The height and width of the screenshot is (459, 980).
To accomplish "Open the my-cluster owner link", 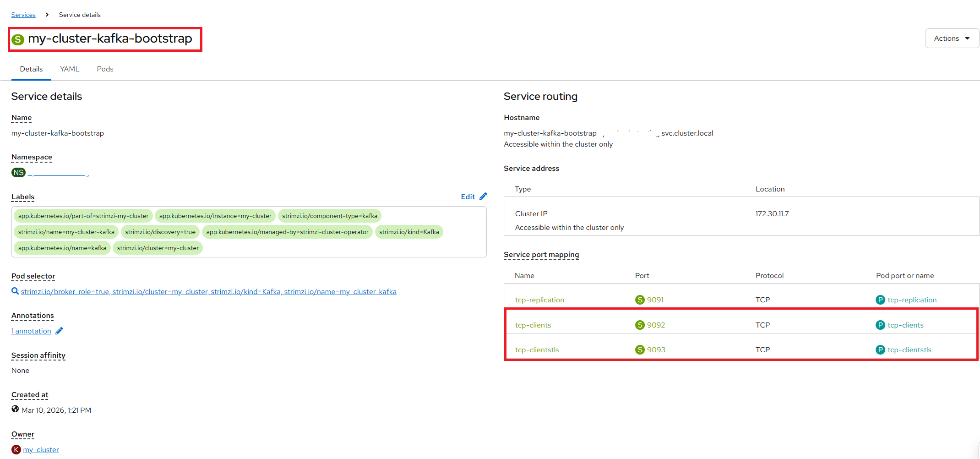I will 41,450.
